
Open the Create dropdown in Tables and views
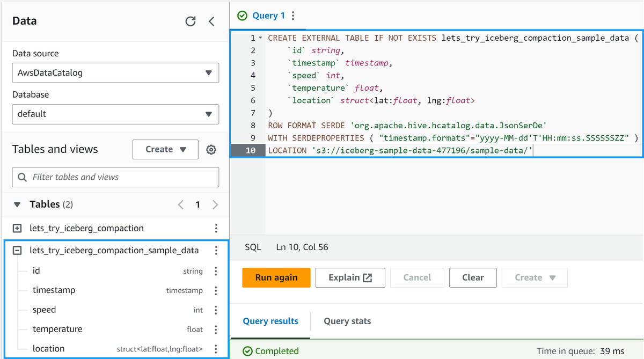point(165,150)
